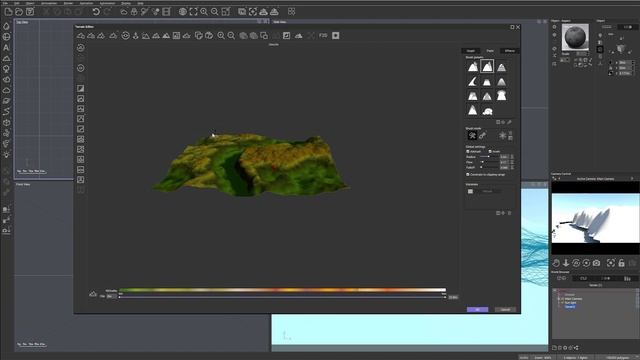Click the Cancel button in Terrain Editor
This screenshot has height=360, width=640.
(505, 309)
